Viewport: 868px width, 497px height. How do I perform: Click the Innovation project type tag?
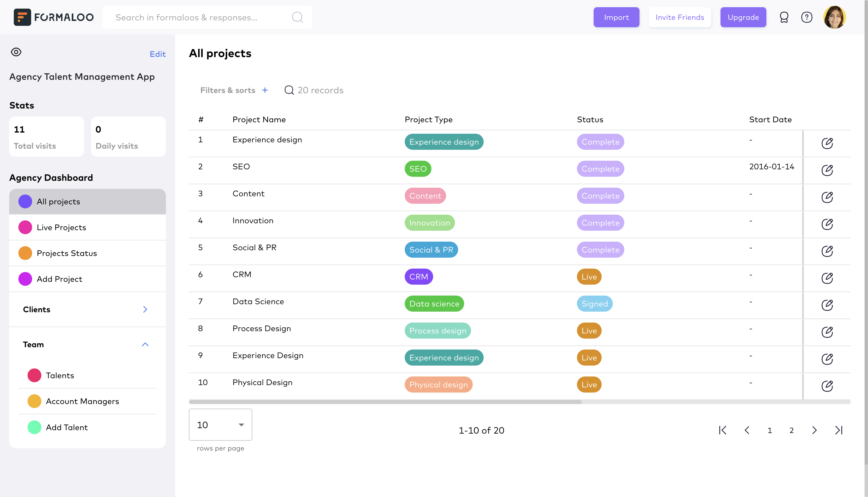click(x=430, y=223)
